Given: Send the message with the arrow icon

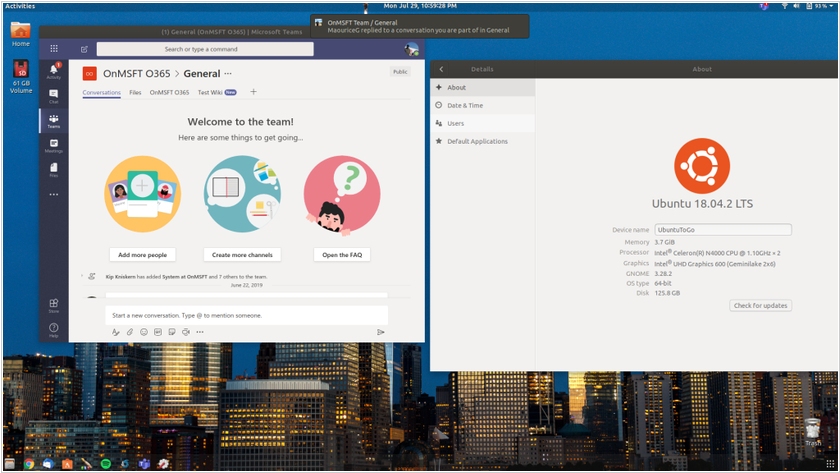Looking at the screenshot, I should click(380, 332).
